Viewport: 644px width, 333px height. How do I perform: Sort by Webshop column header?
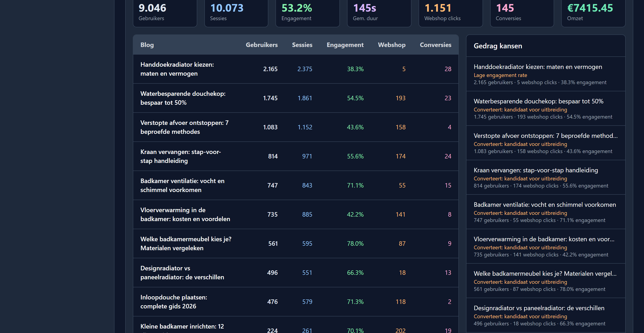click(392, 45)
